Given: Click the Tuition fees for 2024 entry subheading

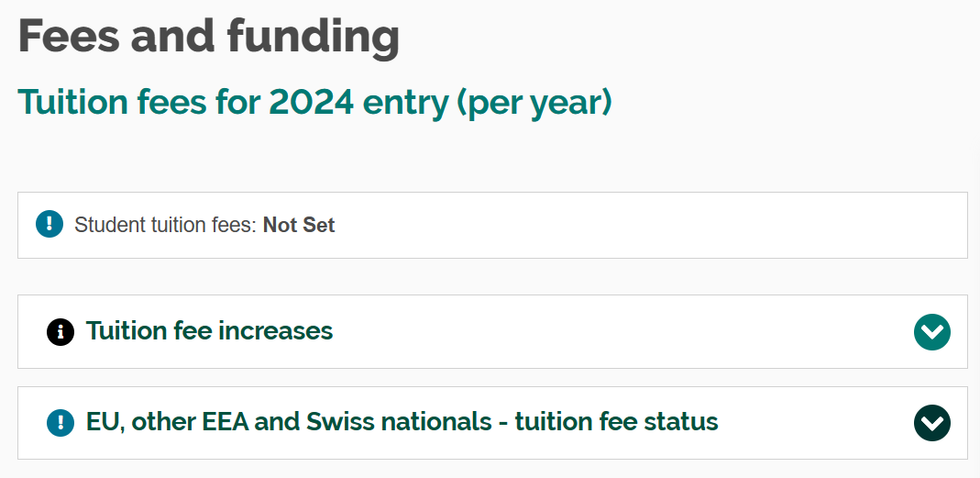Looking at the screenshot, I should click(x=314, y=102).
